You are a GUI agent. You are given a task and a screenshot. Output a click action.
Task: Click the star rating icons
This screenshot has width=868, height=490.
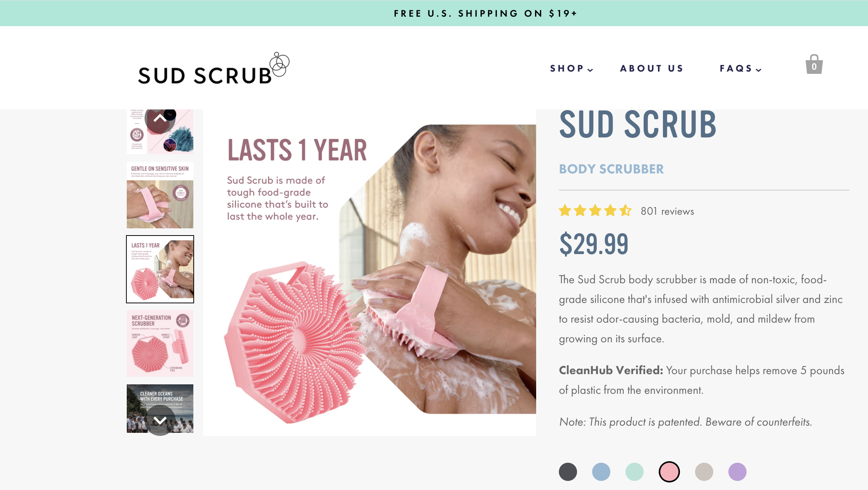tap(595, 211)
